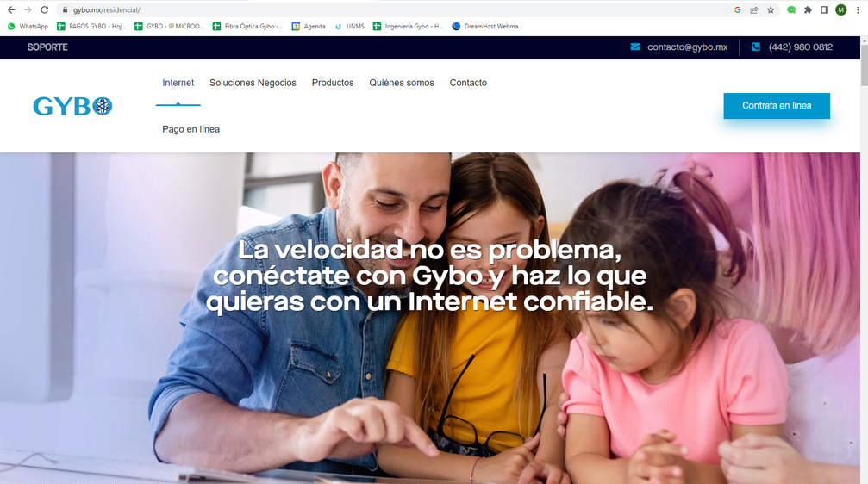Screen dimensions: 868x484
Task: Open the Productos menu
Action: pyautogui.click(x=333, y=83)
